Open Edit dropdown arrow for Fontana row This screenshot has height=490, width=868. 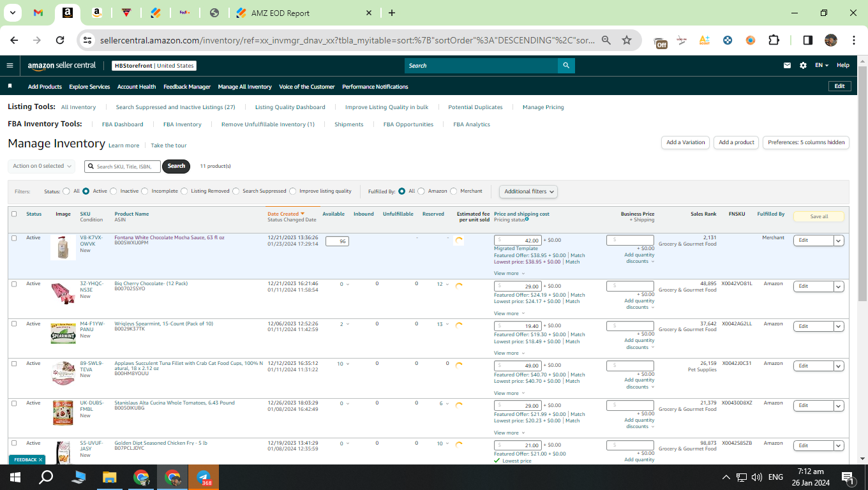click(x=839, y=241)
